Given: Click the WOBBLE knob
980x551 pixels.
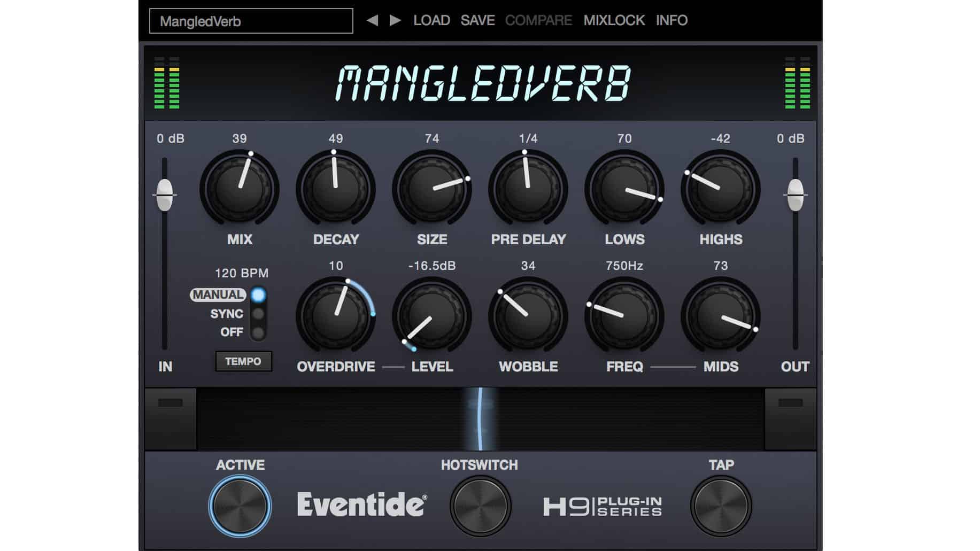Looking at the screenshot, I should click(x=528, y=316).
